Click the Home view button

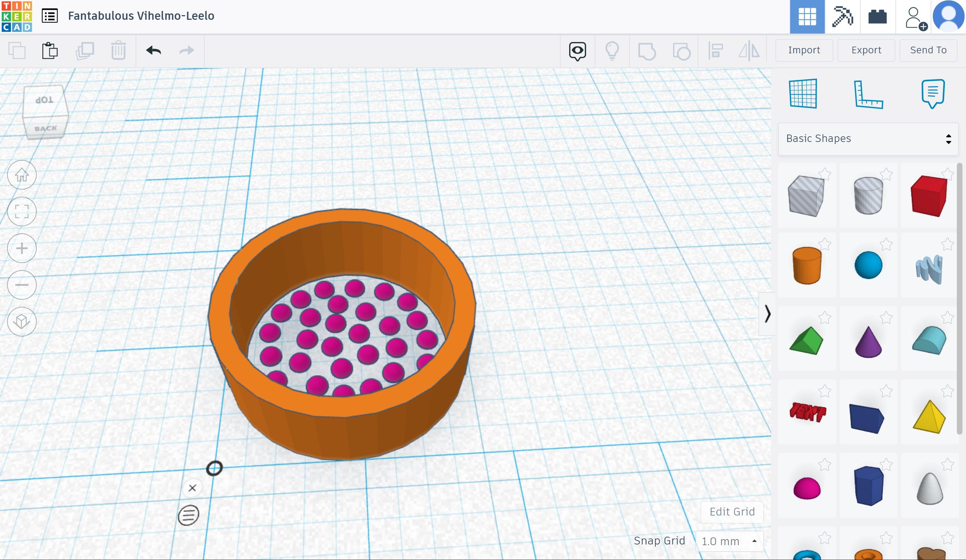22,175
